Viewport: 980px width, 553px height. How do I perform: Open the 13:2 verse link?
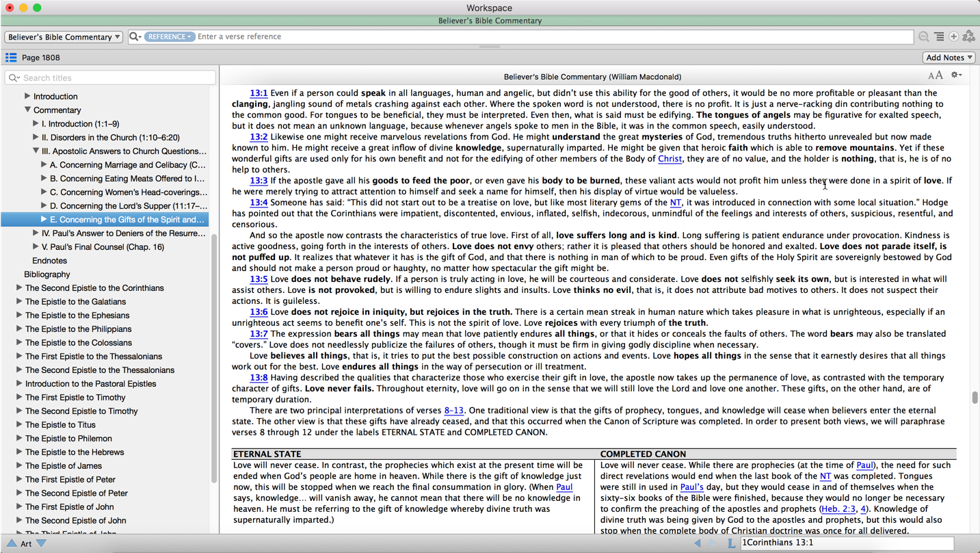tap(259, 137)
